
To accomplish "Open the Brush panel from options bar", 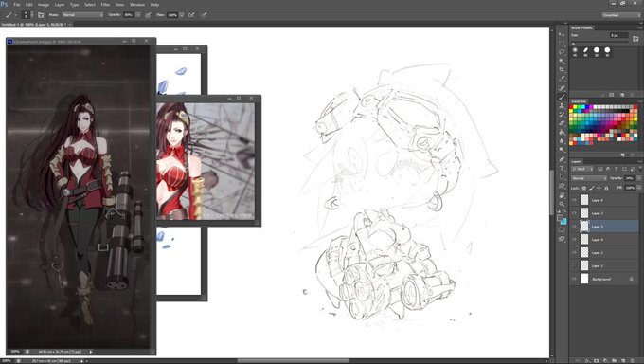I will [41, 15].
